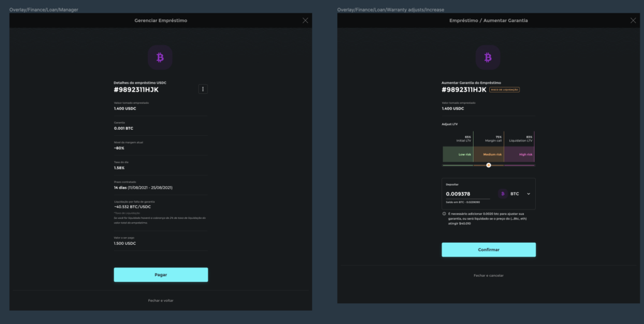Click the LTV slider handle
This screenshot has width=644, height=324.
click(489, 165)
